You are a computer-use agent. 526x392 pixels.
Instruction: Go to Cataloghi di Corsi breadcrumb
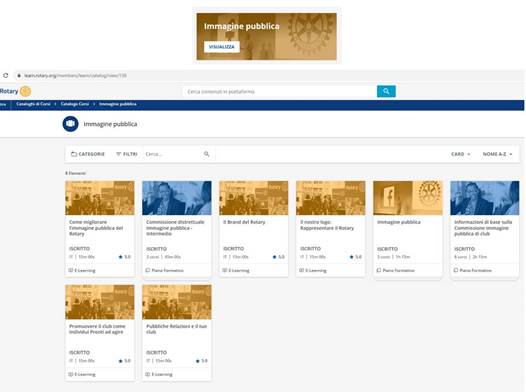33,104
